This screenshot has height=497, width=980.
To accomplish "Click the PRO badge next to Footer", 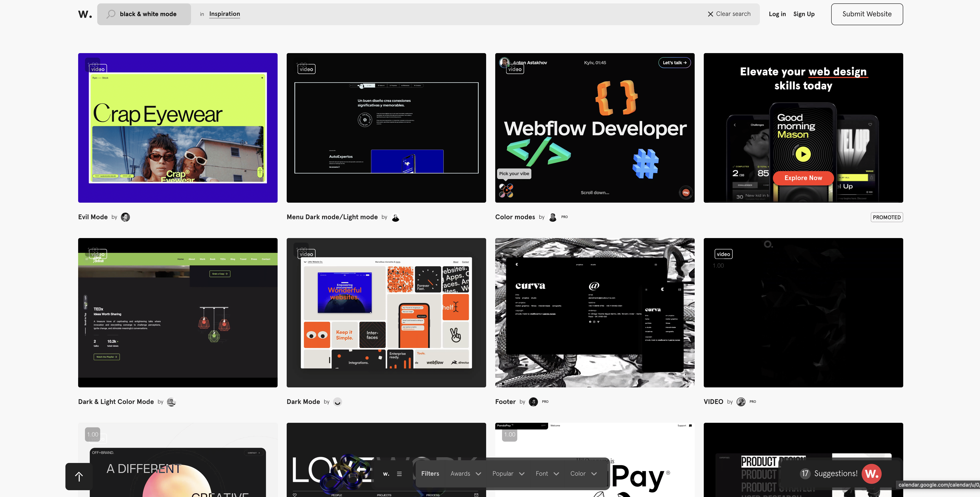I will (x=545, y=402).
